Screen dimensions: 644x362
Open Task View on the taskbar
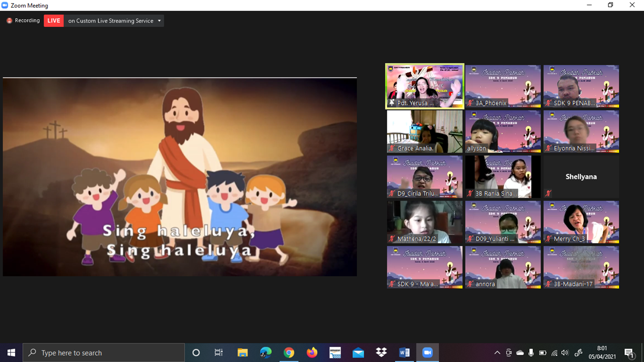(219, 353)
